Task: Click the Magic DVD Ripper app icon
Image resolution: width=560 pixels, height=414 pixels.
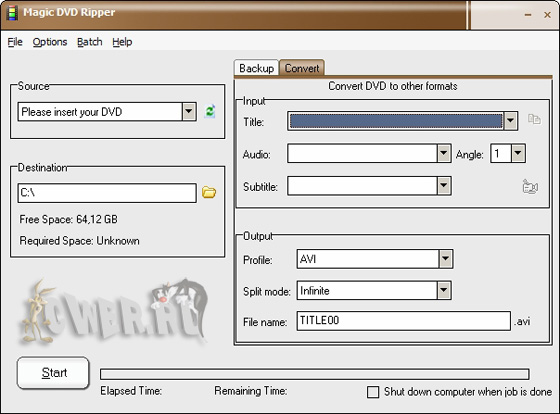Action: (12, 13)
